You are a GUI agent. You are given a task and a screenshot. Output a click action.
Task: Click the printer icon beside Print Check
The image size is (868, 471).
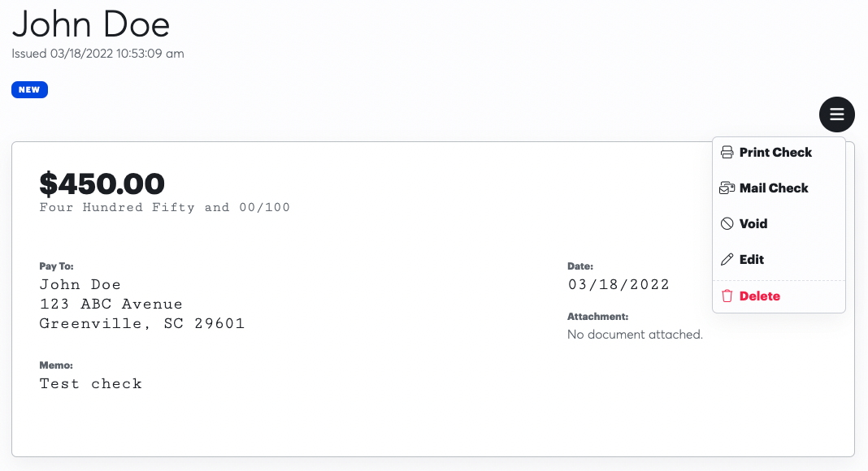pyautogui.click(x=727, y=153)
